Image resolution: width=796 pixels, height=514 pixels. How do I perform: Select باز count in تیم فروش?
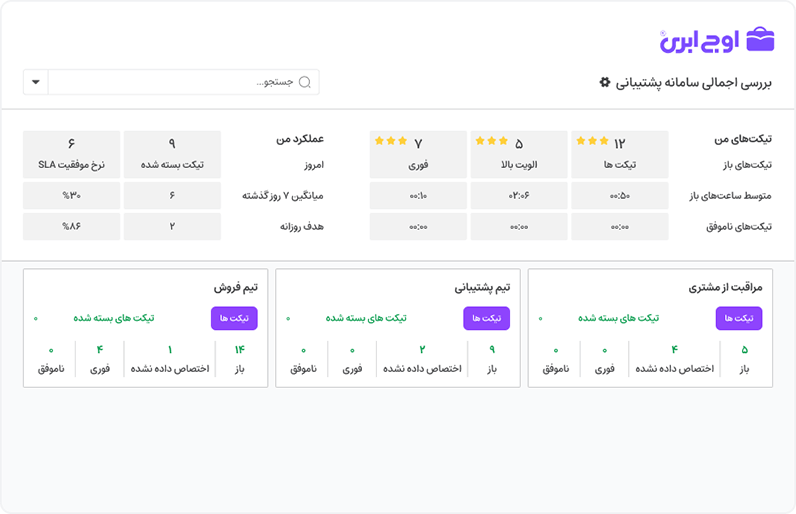click(240, 359)
